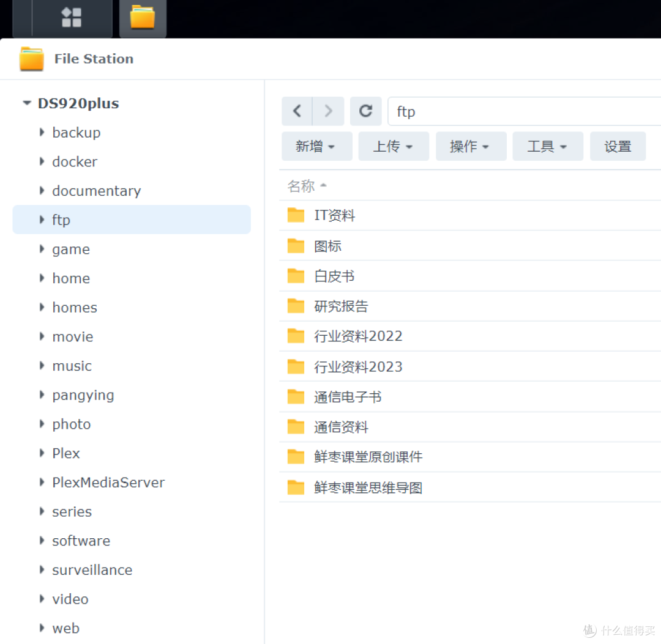Click the ftp path address field
The width and height of the screenshot is (661, 644).
click(524, 111)
